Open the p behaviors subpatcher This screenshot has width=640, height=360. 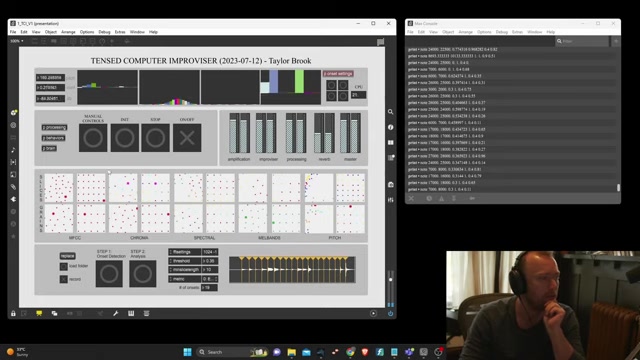(53, 138)
